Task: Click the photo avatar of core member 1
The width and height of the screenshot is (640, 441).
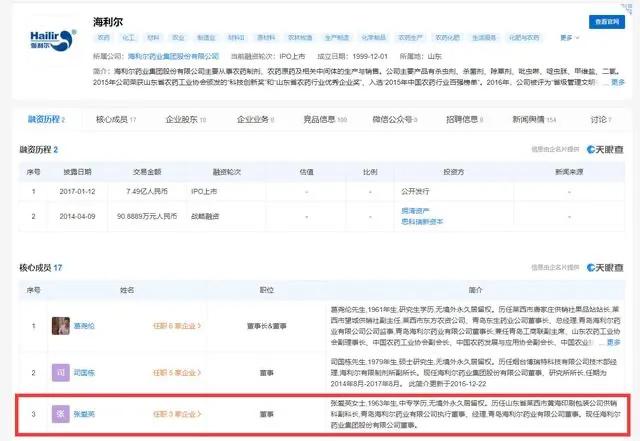Action: point(61,326)
